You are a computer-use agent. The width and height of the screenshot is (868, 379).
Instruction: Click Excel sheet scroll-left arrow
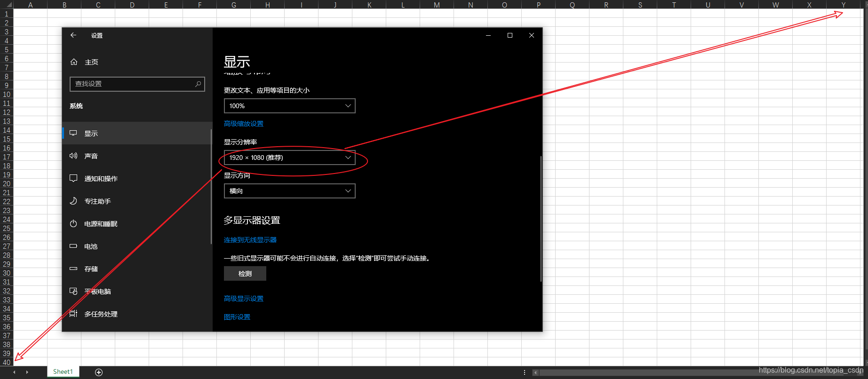(x=14, y=372)
